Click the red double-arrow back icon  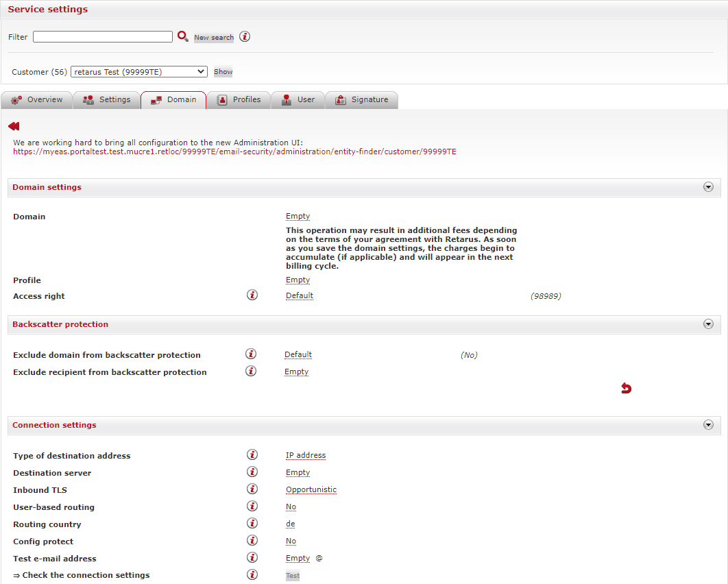click(14, 126)
